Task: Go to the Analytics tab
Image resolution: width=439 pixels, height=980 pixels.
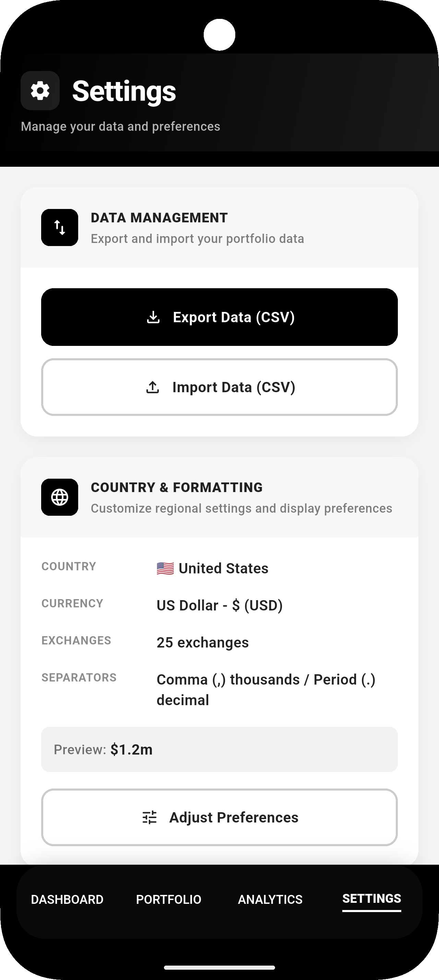Action: (270, 899)
